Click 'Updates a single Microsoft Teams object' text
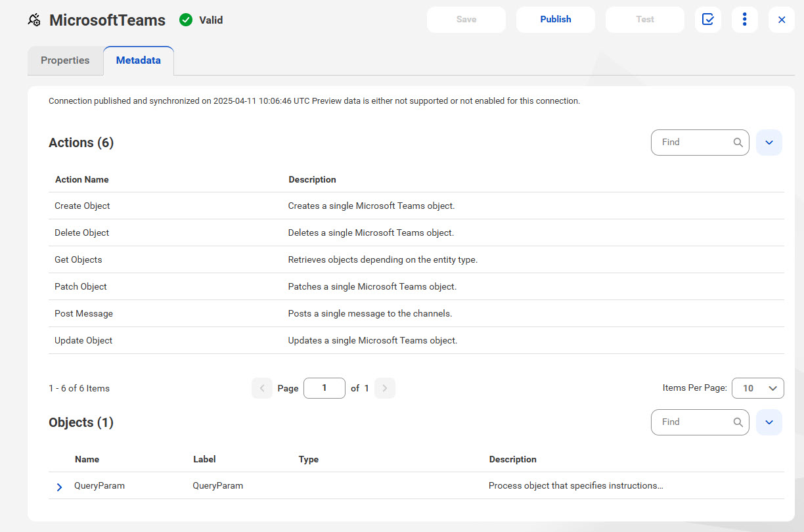Viewport: 804px width, 532px height. 373,340
